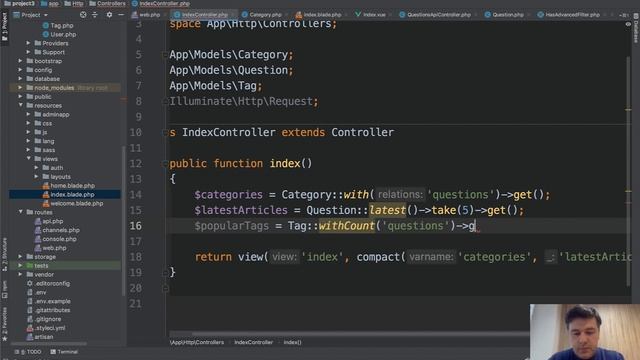
Task: Expand the Providers folder
Action: (x=28, y=43)
